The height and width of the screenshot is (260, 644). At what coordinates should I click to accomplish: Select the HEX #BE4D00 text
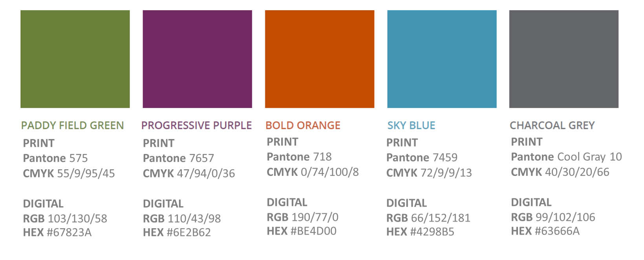point(302,231)
